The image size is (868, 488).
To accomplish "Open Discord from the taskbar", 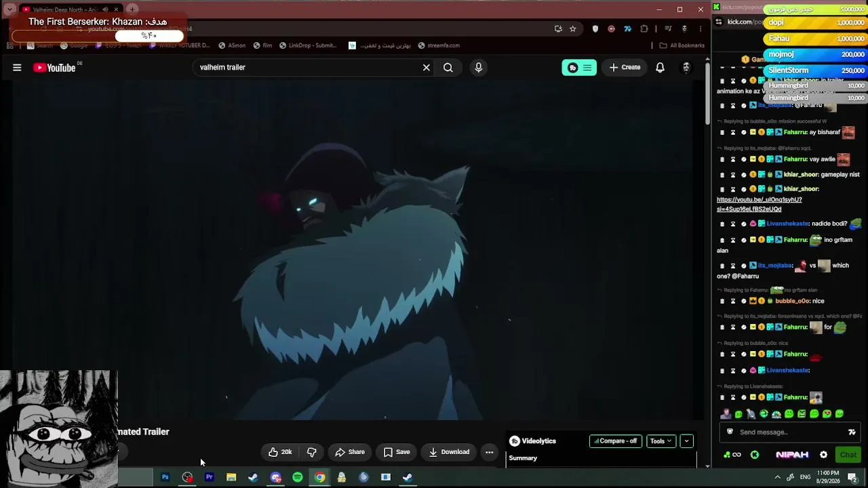I will [x=275, y=477].
